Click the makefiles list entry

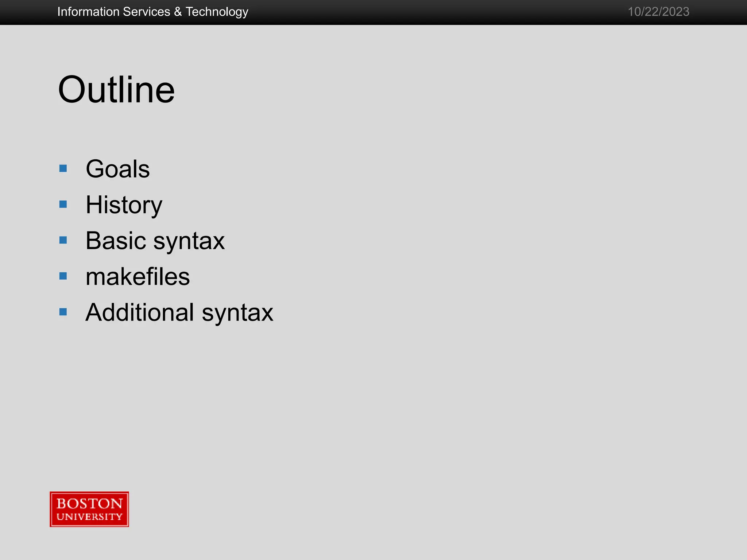[138, 276]
